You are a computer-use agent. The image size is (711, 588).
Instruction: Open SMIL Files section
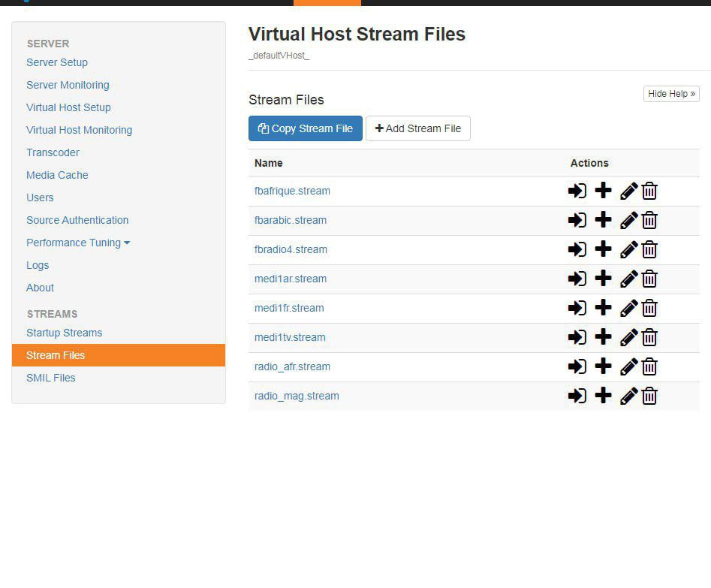tap(51, 378)
